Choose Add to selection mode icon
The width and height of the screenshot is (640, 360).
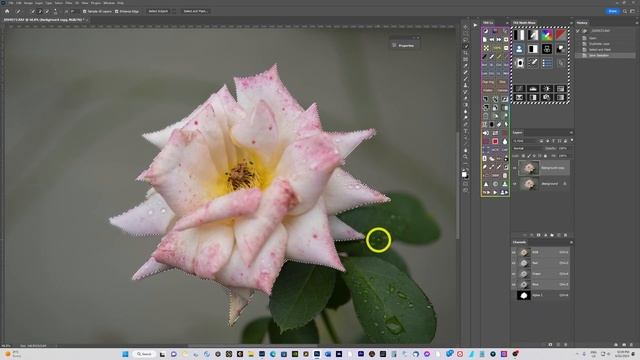coord(40,11)
